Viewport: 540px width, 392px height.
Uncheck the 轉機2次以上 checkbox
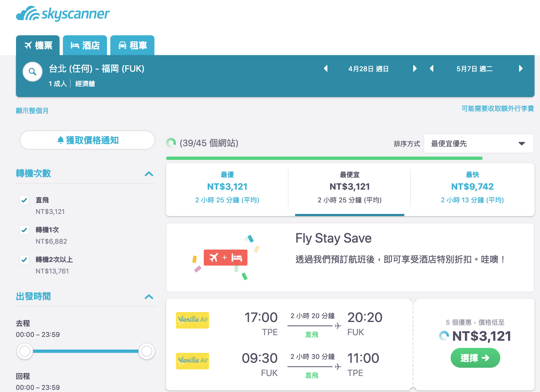24,260
